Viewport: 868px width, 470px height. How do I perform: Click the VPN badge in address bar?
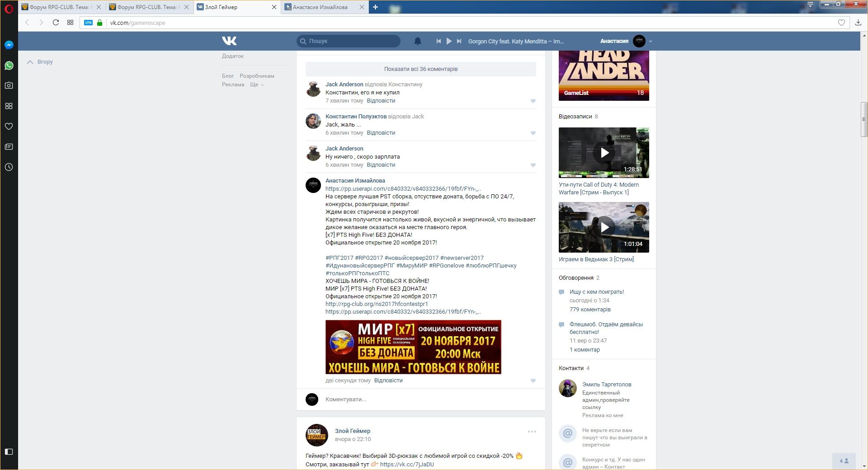coord(88,23)
